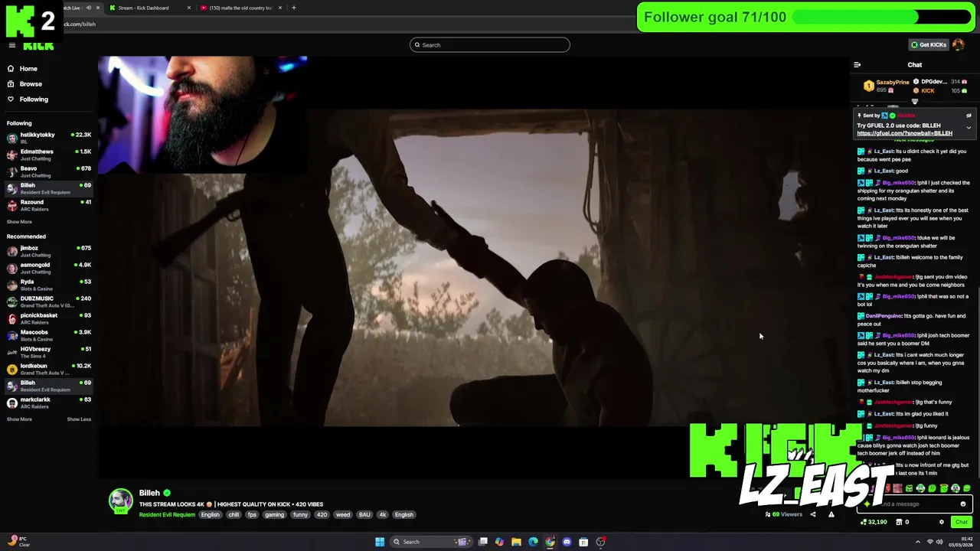The image size is (980, 551).
Task: Unpin the pinned chat message icon
Action: point(969,116)
